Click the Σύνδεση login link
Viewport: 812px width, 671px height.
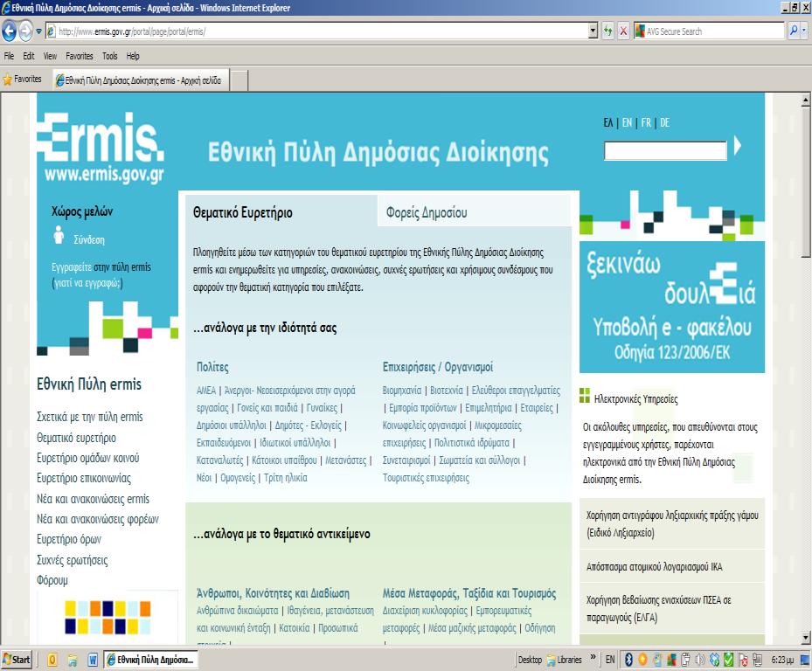click(x=88, y=239)
